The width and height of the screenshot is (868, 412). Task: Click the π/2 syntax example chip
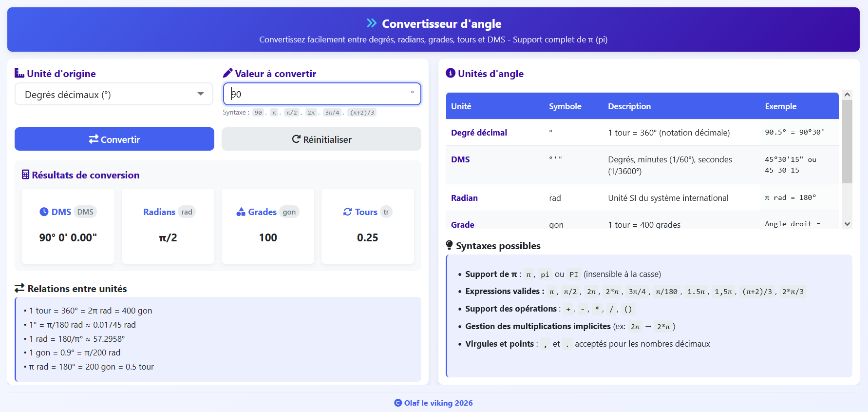pos(292,113)
